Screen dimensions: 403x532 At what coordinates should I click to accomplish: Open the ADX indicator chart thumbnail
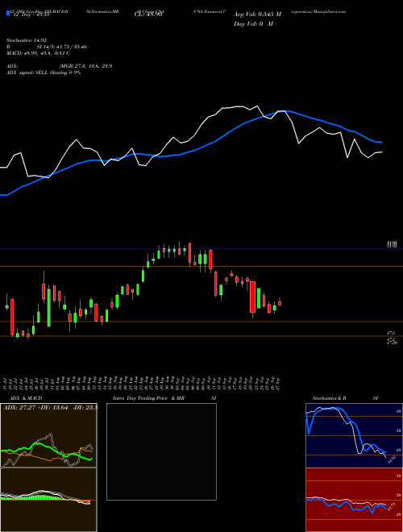pos(48,435)
